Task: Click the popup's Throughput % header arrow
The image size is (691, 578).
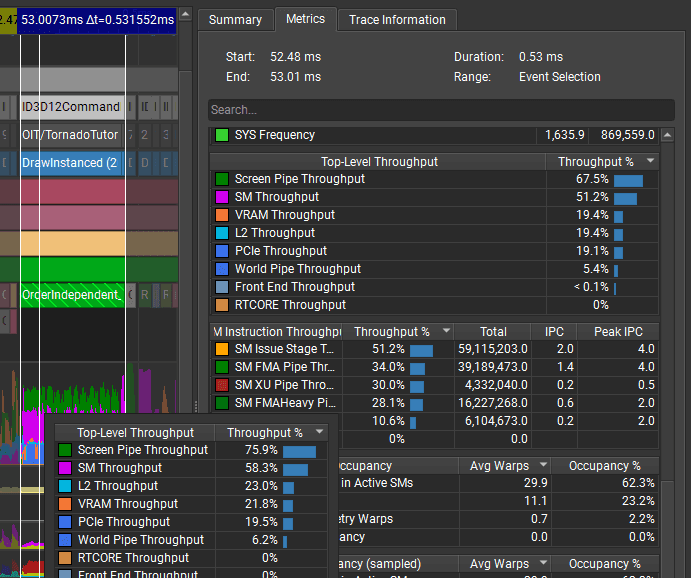Action: tap(320, 433)
